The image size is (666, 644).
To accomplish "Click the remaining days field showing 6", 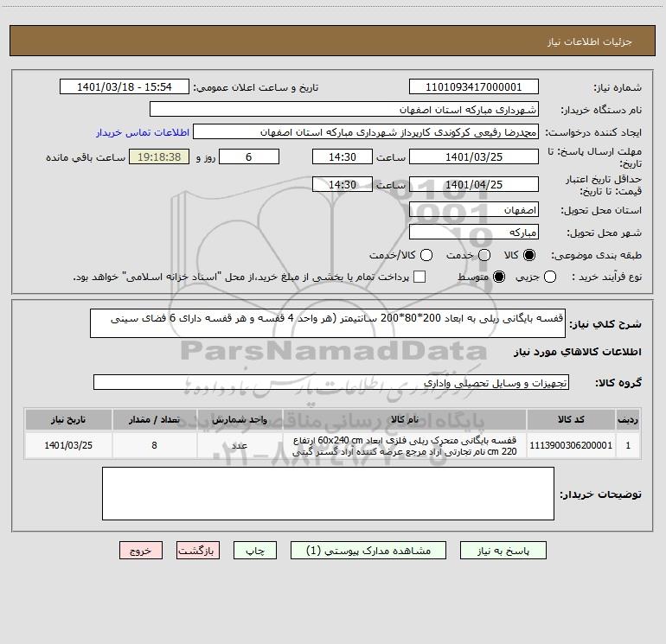I will coord(249,156).
